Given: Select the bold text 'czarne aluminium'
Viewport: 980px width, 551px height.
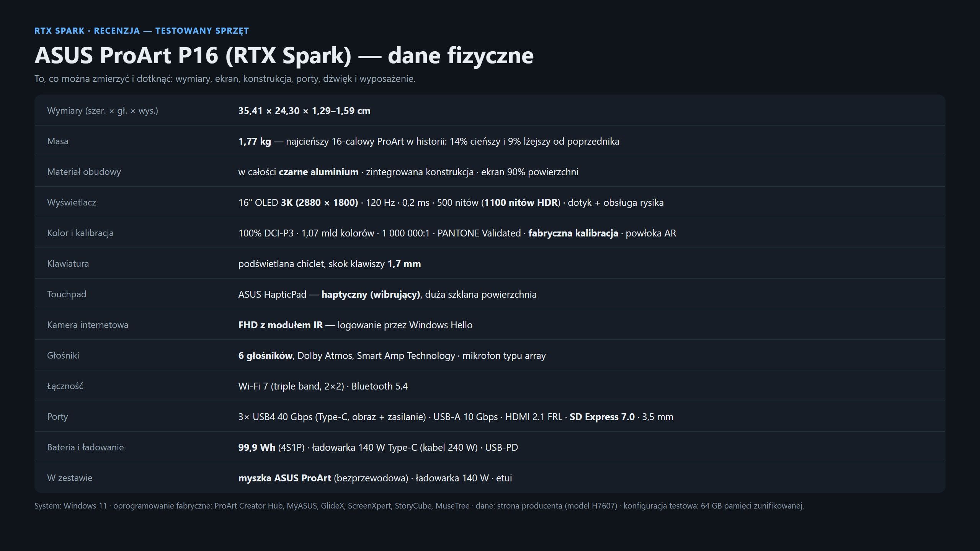Looking at the screenshot, I should click(x=318, y=172).
